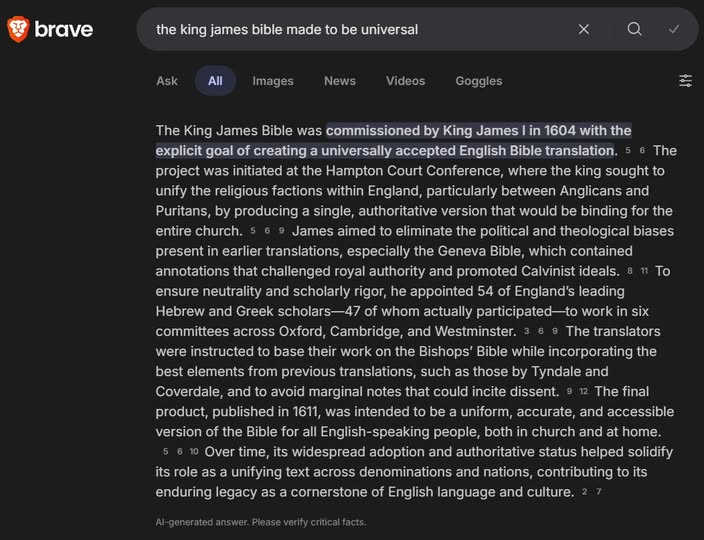Click the magnifying glass search icon
Image resolution: width=704 pixels, height=540 pixels.
[634, 29]
